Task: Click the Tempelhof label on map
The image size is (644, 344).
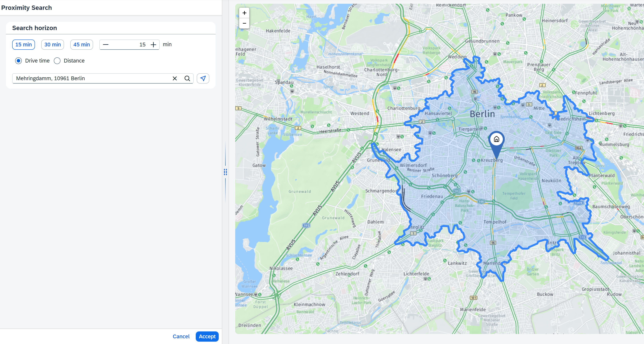Action: pyautogui.click(x=495, y=222)
